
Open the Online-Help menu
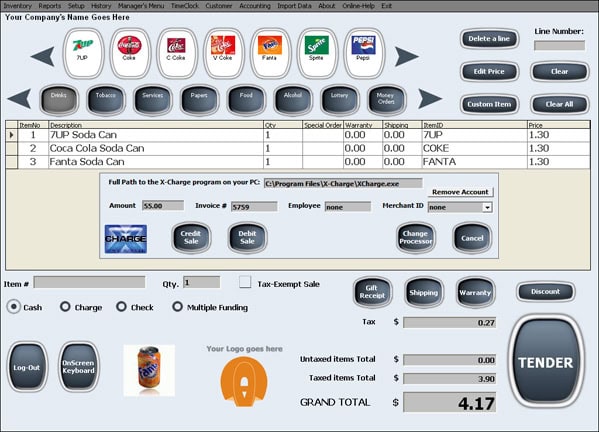(x=358, y=6)
